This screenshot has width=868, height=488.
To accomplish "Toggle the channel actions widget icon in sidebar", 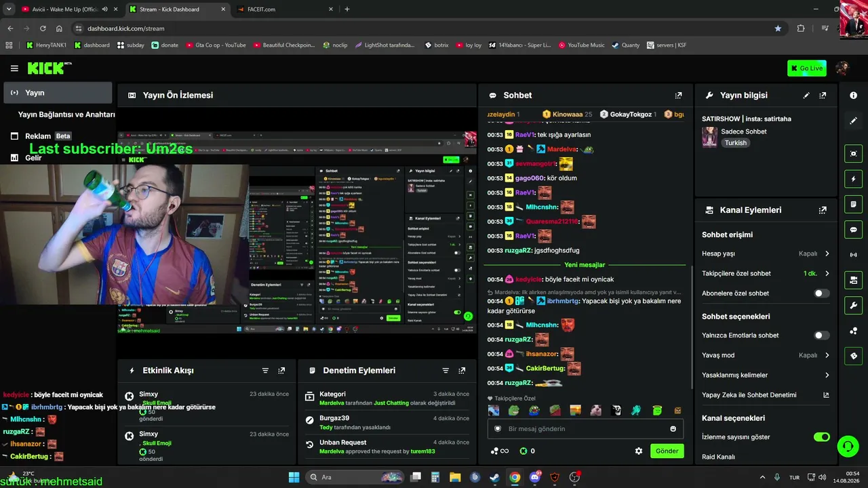I will pos(853,280).
